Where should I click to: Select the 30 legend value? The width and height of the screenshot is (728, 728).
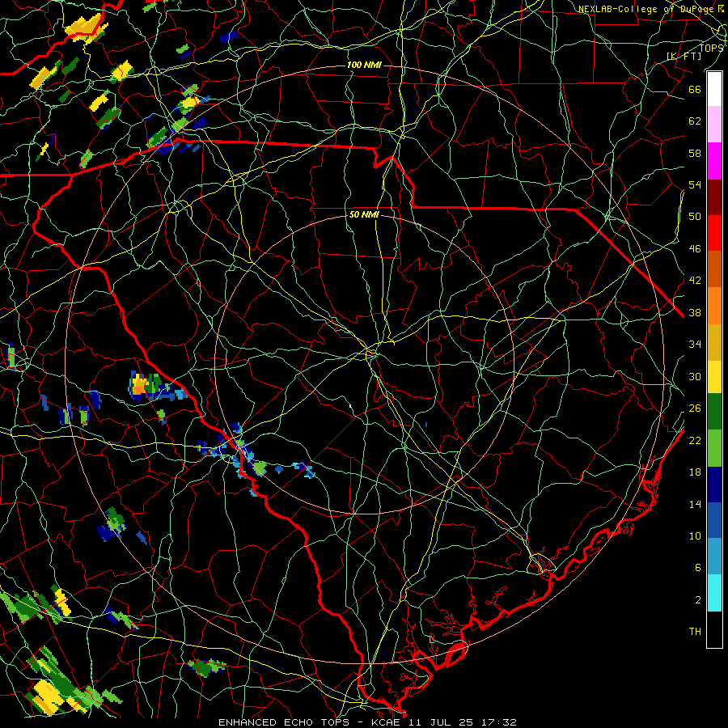tap(695, 376)
